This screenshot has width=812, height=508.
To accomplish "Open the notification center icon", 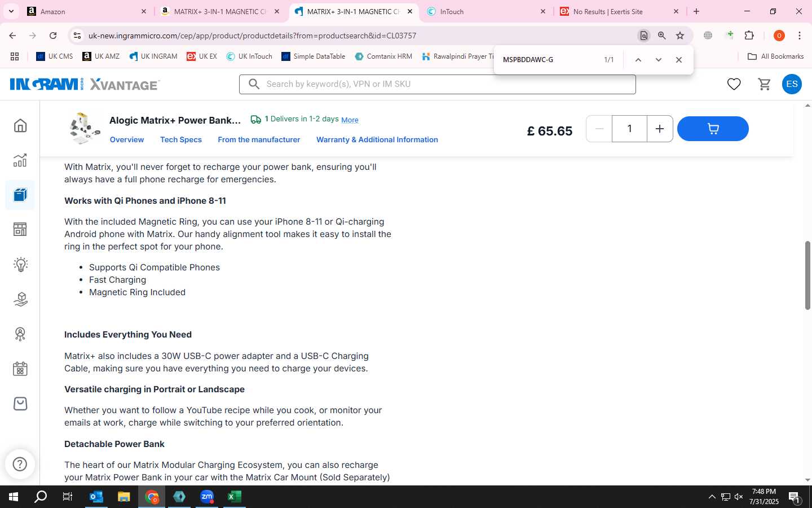I will coord(795,497).
